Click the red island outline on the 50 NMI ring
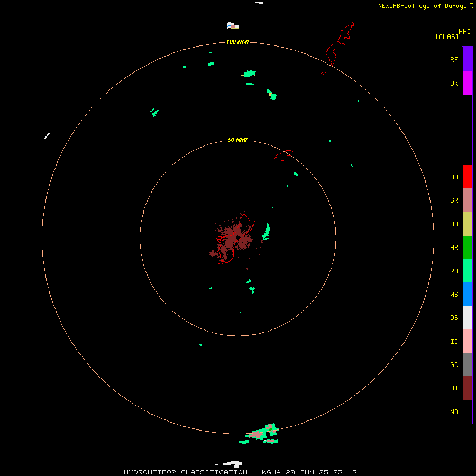 point(283,155)
